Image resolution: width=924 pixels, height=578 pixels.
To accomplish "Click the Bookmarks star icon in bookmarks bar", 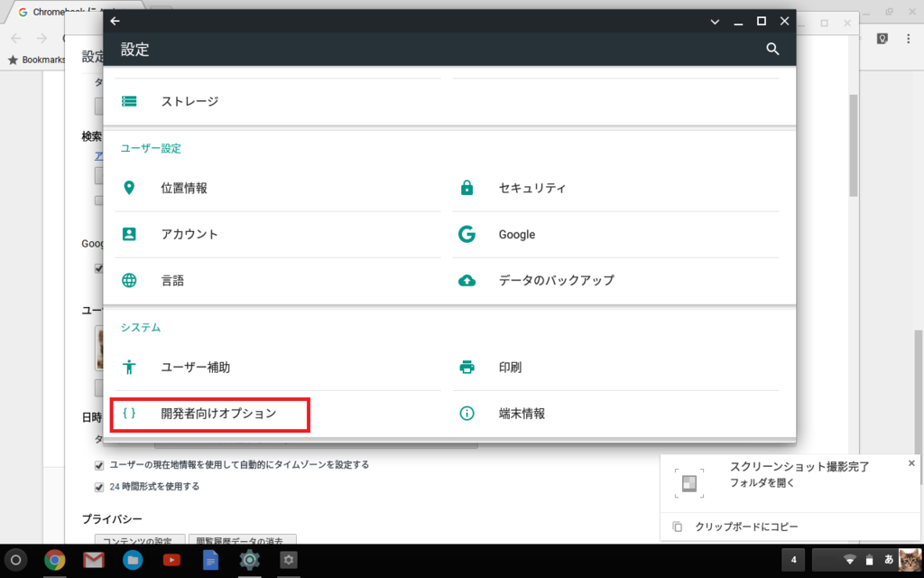I will [13, 60].
